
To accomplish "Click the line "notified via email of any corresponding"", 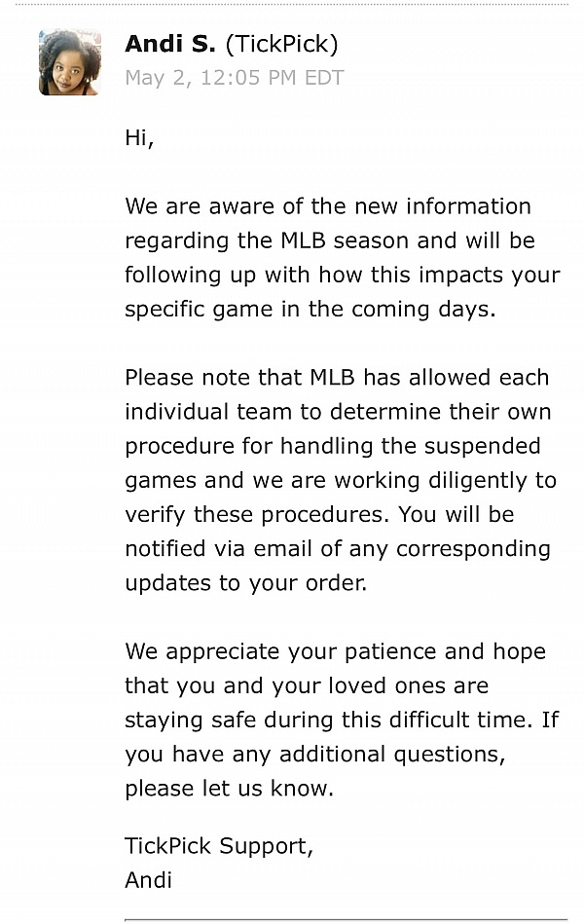I will (337, 548).
